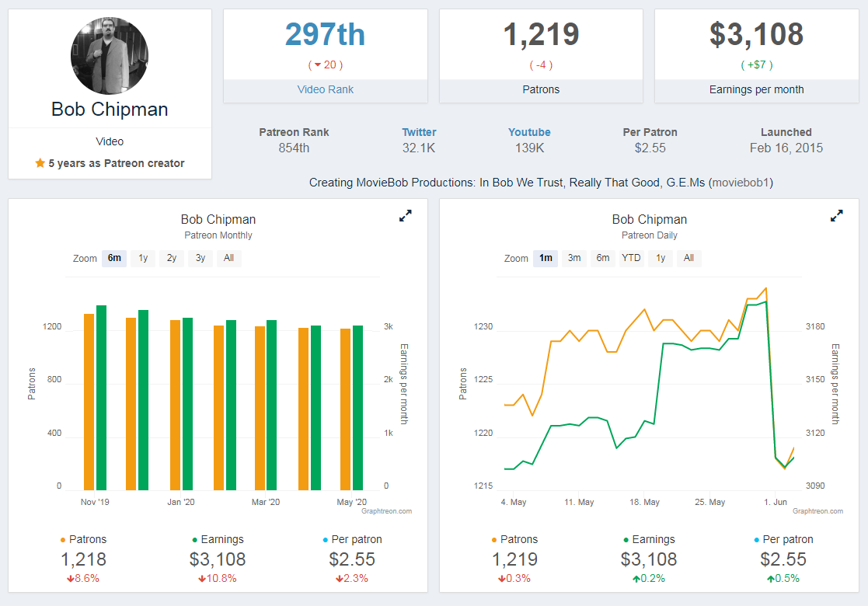Click the Bob Chipman name heading in profile card
Image resolution: width=868 pixels, height=606 pixels.
pos(110,110)
